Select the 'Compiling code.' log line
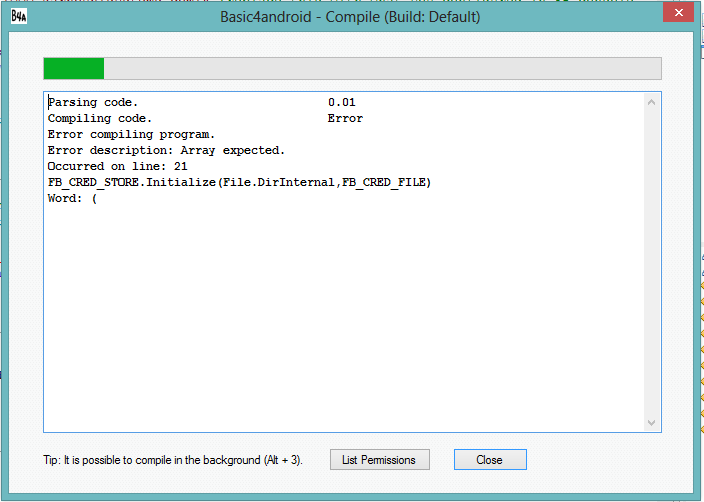Screen dimensions: 704x502 100,119
